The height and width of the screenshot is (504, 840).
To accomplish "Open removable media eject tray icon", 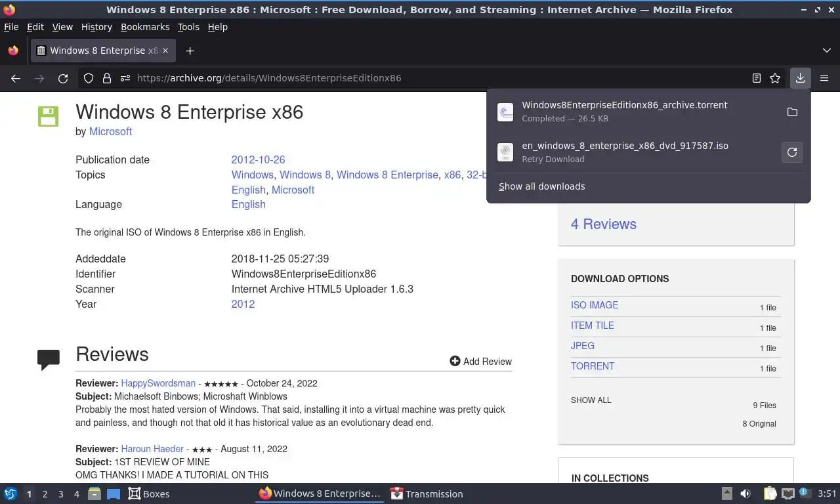I will 727,494.
